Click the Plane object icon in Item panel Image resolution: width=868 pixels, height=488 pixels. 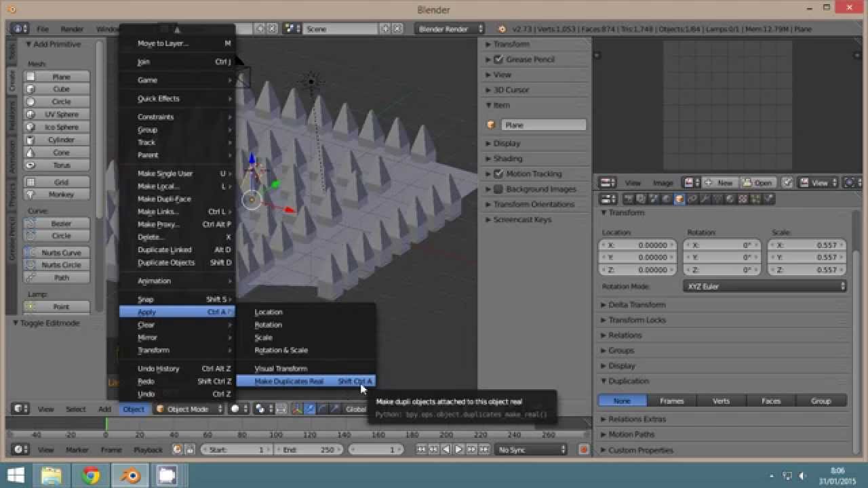[491, 125]
